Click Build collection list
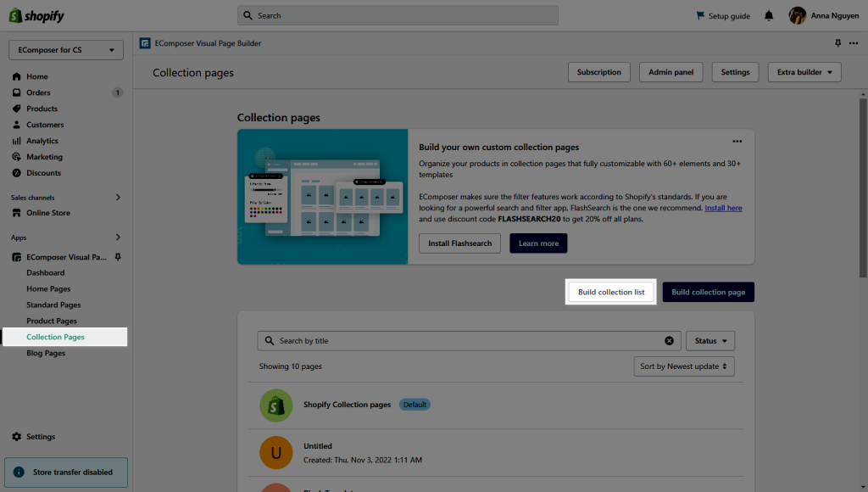Viewport: 868px width, 492px height. tap(611, 292)
